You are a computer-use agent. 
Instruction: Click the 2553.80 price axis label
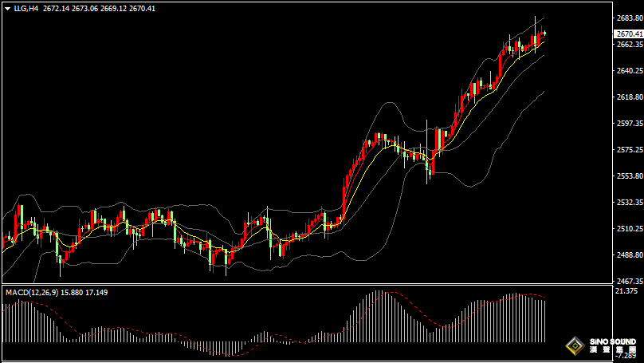click(628, 176)
